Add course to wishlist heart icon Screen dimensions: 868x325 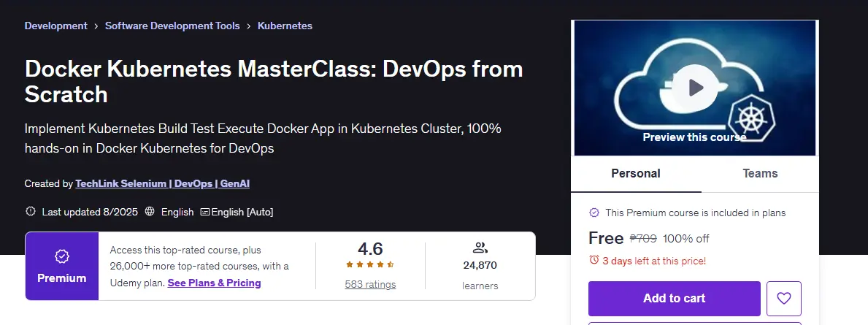coord(784,299)
